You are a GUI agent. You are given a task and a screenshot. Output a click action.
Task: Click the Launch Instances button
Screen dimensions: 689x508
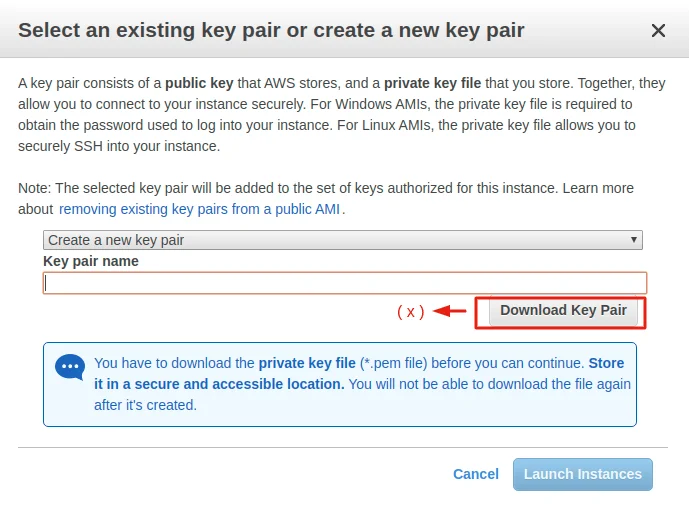click(x=583, y=474)
